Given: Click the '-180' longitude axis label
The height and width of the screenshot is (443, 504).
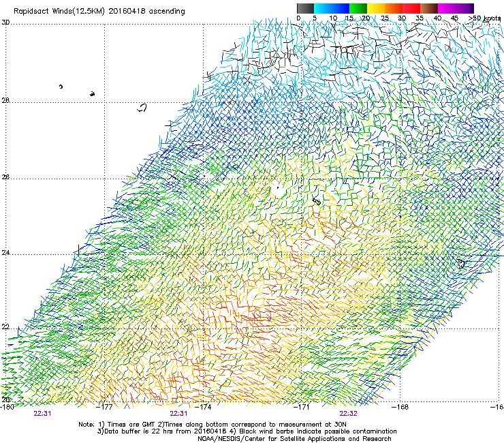Looking at the screenshot, I should point(7,407).
